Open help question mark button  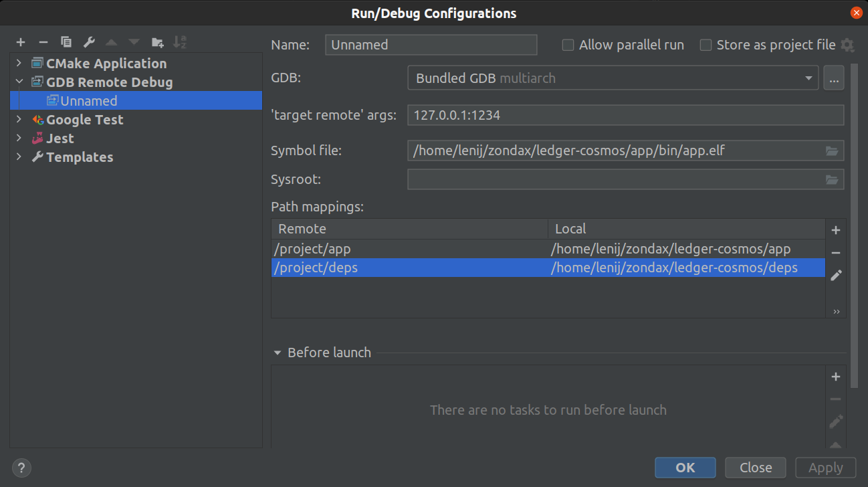coord(21,468)
